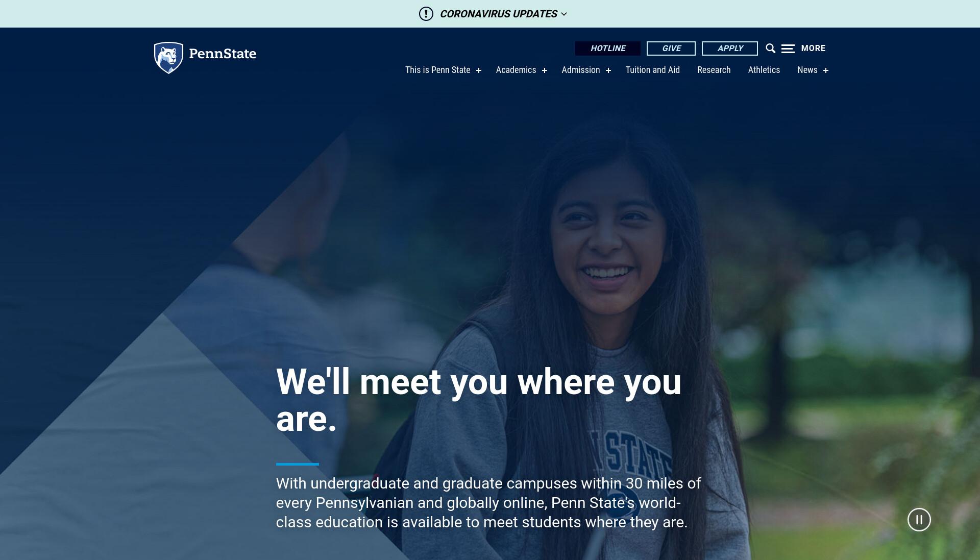Open the This is Penn State link
This screenshot has width=980, height=560.
pos(437,70)
